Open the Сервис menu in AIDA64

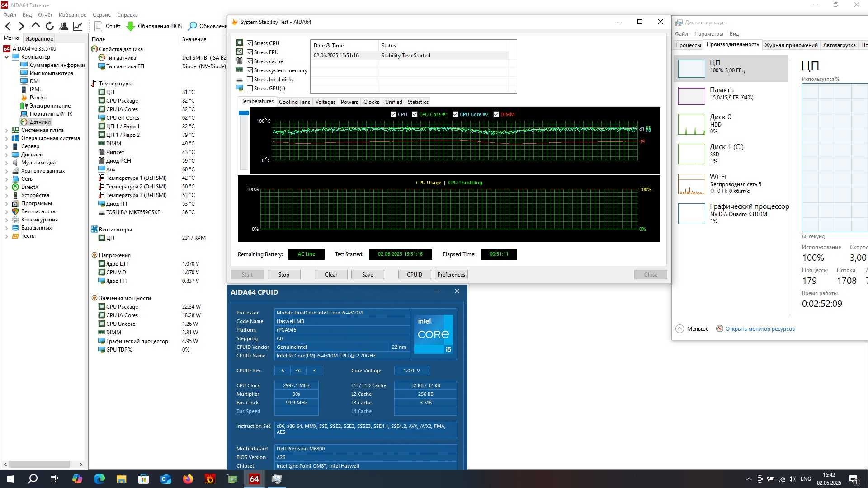coord(101,15)
